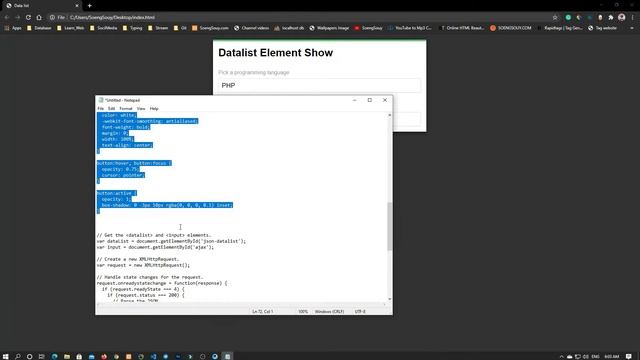The image size is (640, 360).
Task: Open the Notepad Help menu
Action: click(154, 109)
